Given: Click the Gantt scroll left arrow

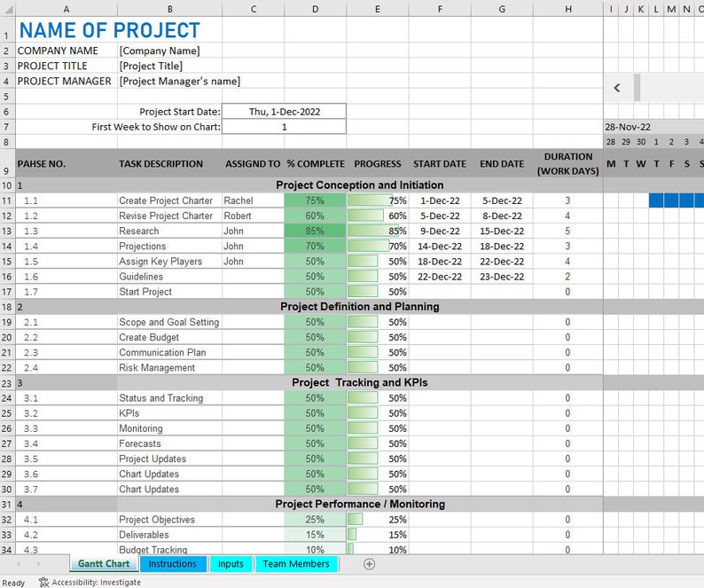Looking at the screenshot, I should pos(617,88).
